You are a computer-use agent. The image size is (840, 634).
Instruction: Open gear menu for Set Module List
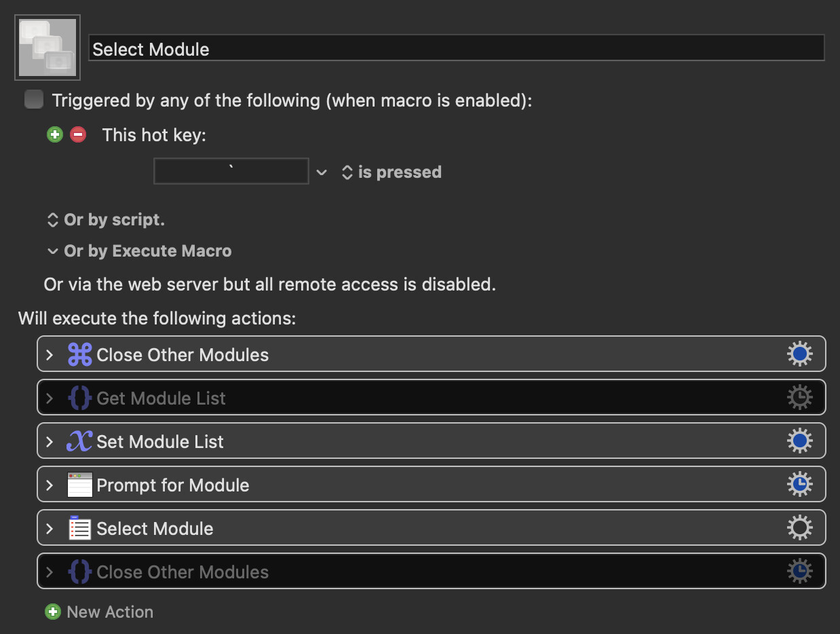click(799, 442)
